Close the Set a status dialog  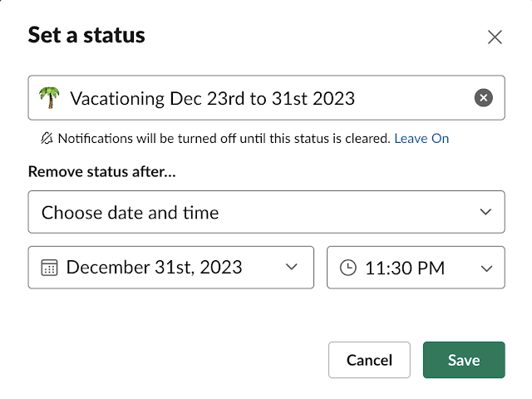495,37
